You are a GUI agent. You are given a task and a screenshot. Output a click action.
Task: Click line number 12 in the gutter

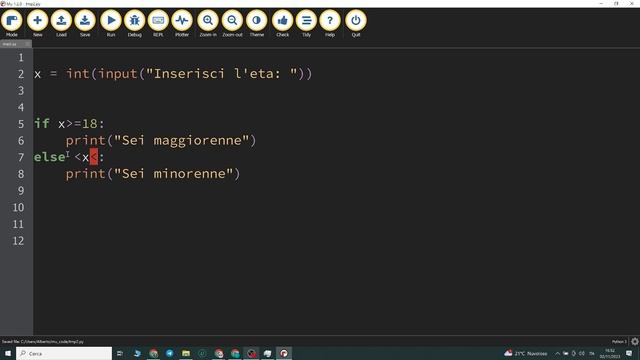point(18,241)
